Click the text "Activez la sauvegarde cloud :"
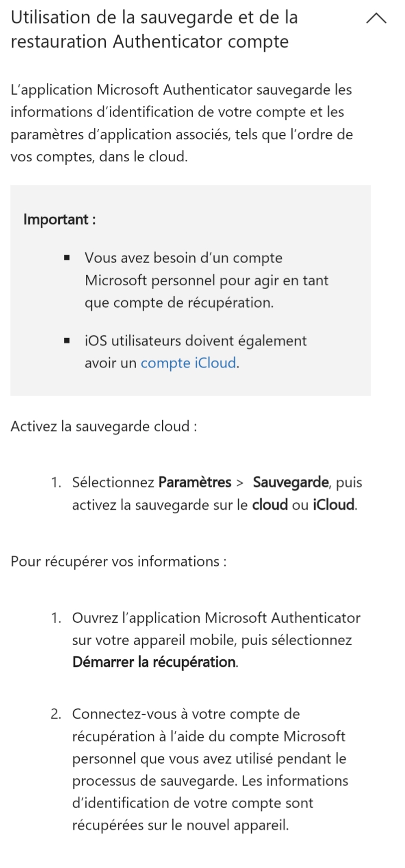Image resolution: width=405 pixels, height=868 pixels. tap(104, 426)
